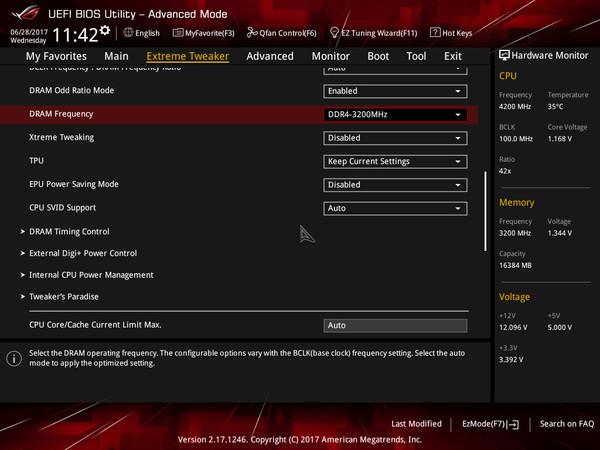Image resolution: width=600 pixels, height=450 pixels.
Task: Open the Boot tab
Action: (x=378, y=56)
